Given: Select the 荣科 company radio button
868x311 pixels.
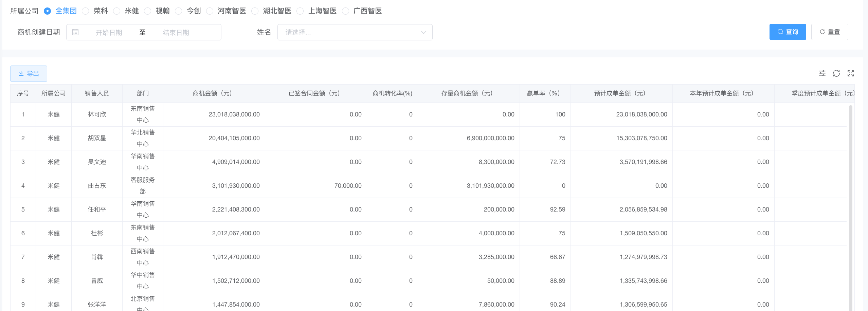Looking at the screenshot, I should click(86, 11).
